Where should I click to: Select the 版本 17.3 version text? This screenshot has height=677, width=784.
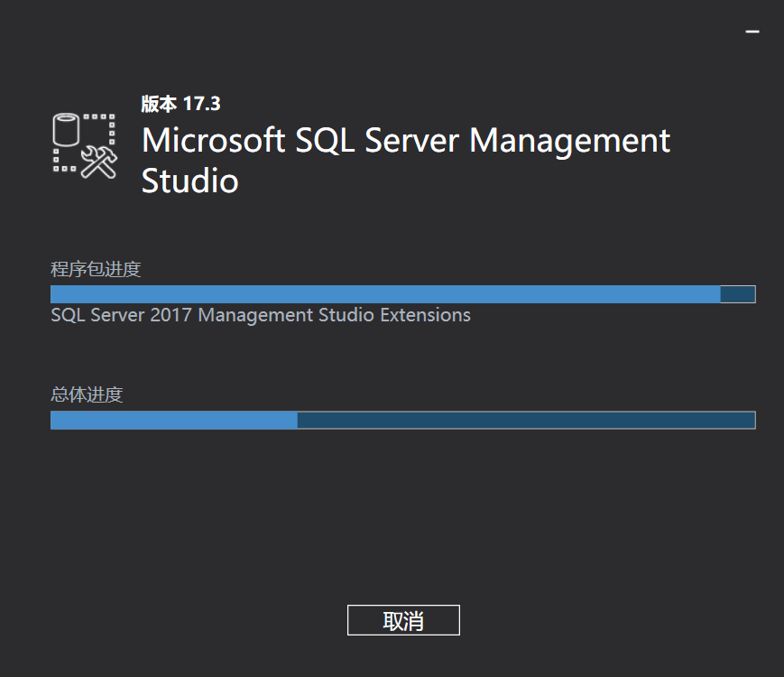click(180, 104)
